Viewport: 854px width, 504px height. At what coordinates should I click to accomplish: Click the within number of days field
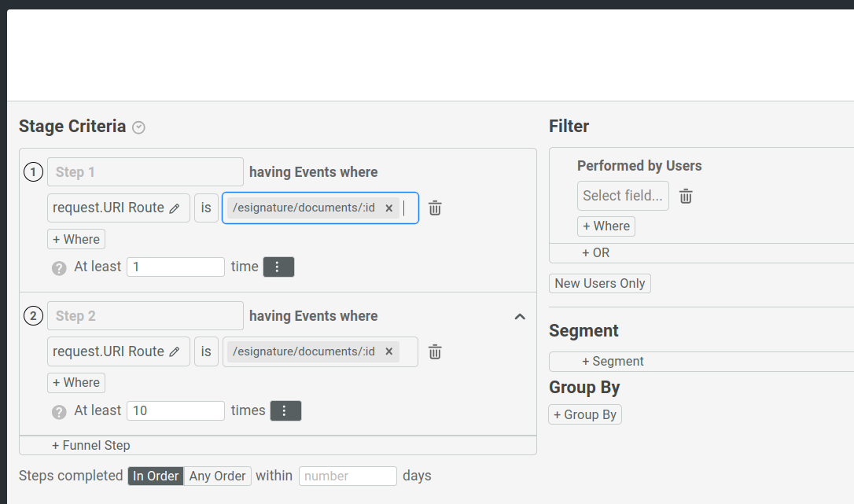(x=348, y=476)
